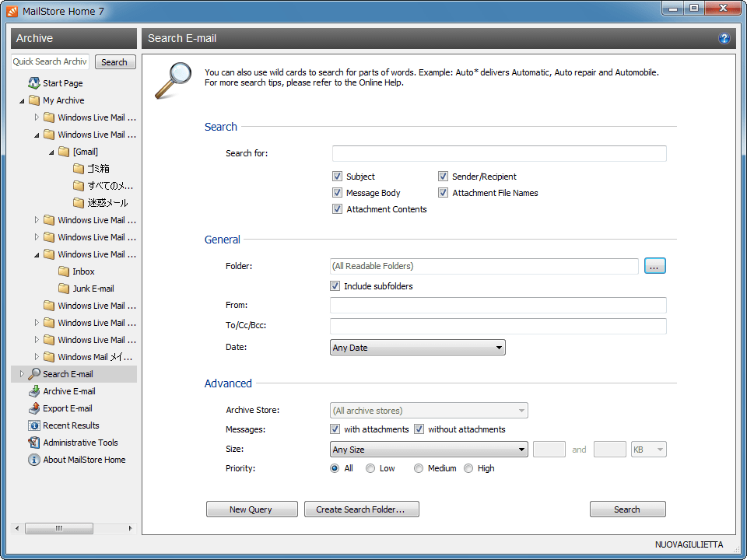
Task: Open the Archive Store dropdown
Action: tap(429, 410)
